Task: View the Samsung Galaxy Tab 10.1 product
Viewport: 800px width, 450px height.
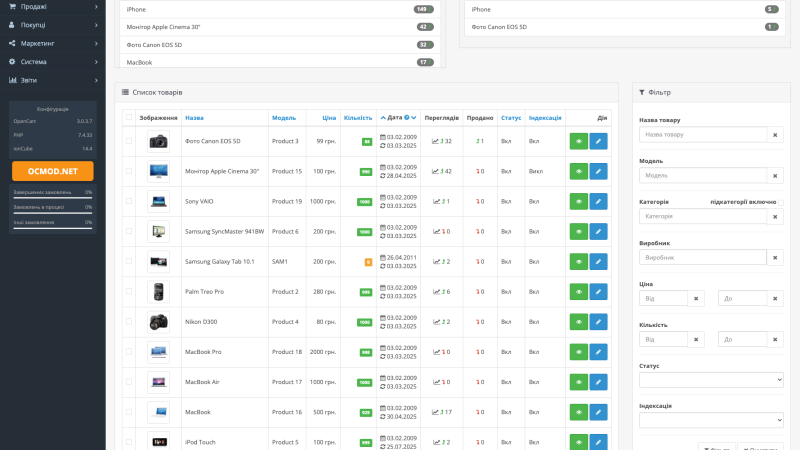Action: 579,262
